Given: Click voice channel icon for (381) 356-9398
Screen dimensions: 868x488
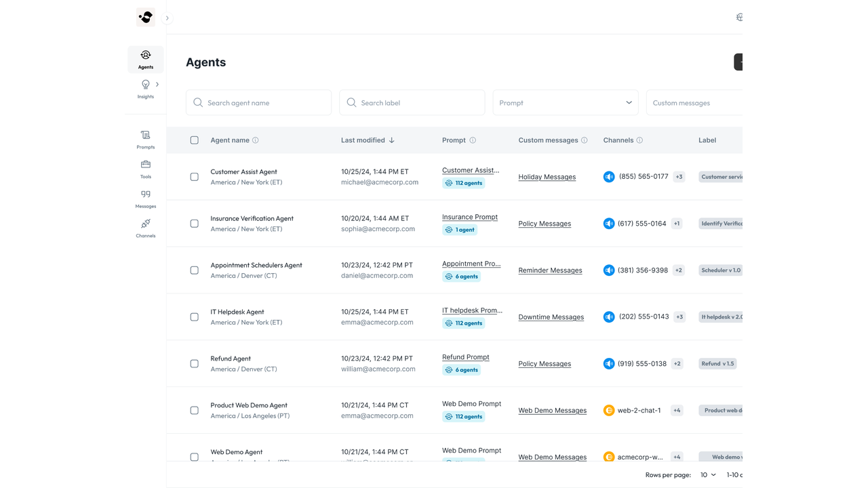Looking at the screenshot, I should (609, 270).
